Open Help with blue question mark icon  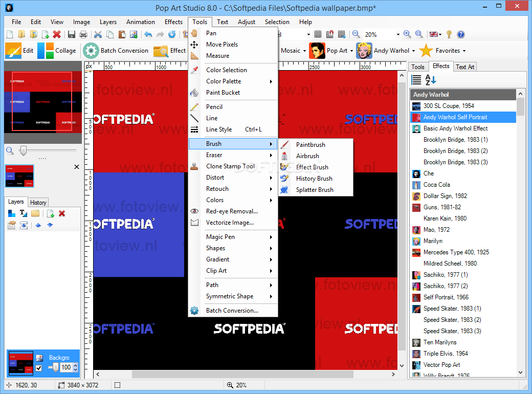(461, 34)
